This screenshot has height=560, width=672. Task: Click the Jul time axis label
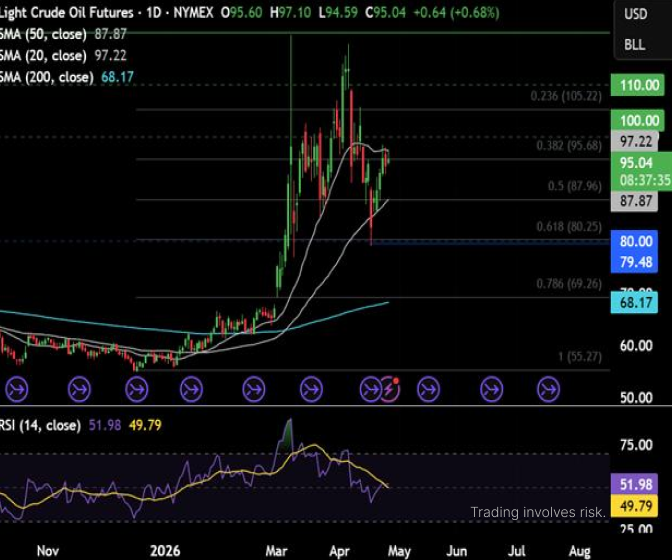point(517,551)
